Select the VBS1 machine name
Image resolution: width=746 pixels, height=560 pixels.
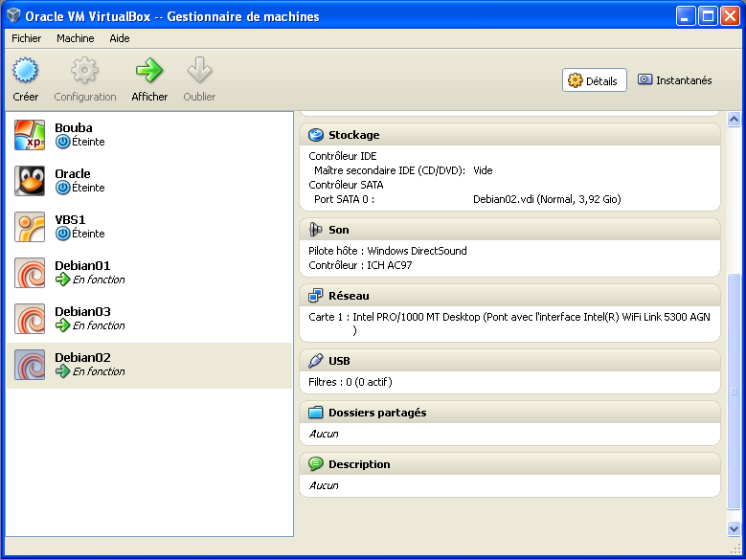pyautogui.click(x=70, y=219)
